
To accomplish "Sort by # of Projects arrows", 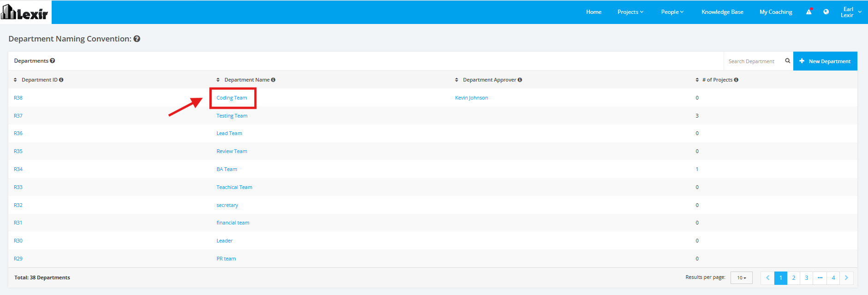I will 697,80.
